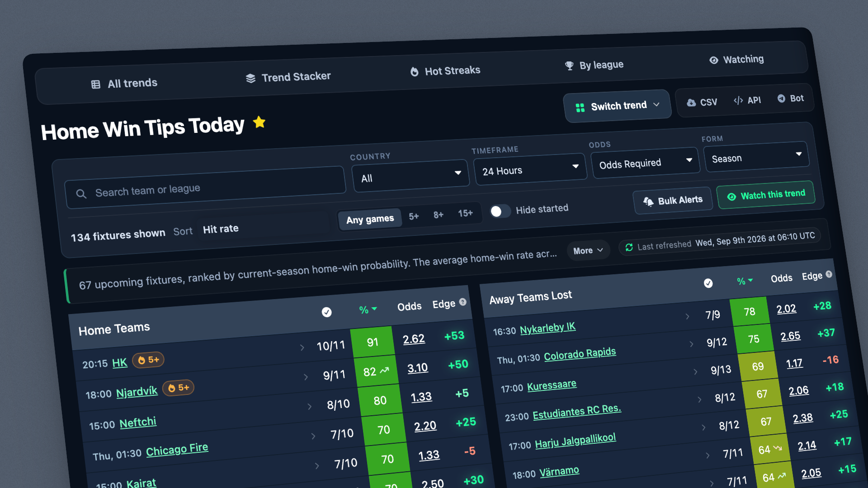Image resolution: width=868 pixels, height=488 pixels.
Task: Click the Trend Stacker layers icon
Action: click(250, 79)
